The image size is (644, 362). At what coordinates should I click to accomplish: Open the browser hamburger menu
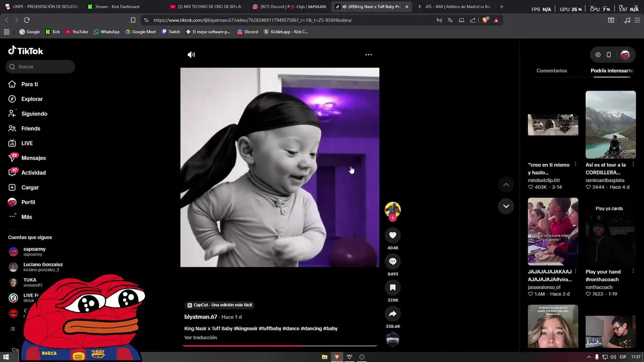637,20
